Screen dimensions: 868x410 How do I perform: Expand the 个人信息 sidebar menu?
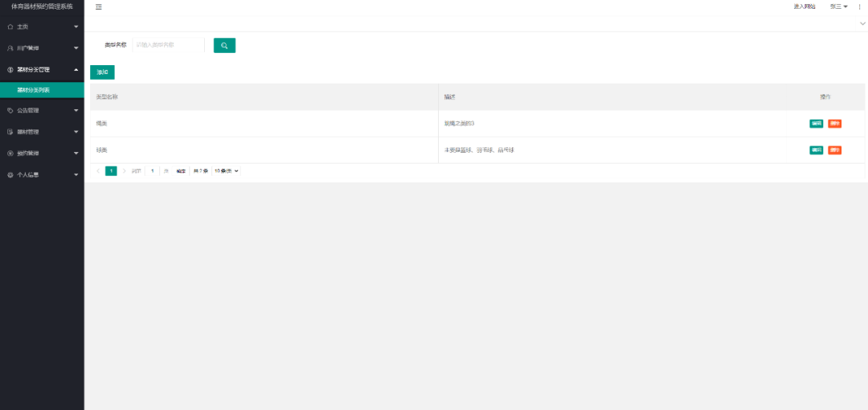click(42, 174)
